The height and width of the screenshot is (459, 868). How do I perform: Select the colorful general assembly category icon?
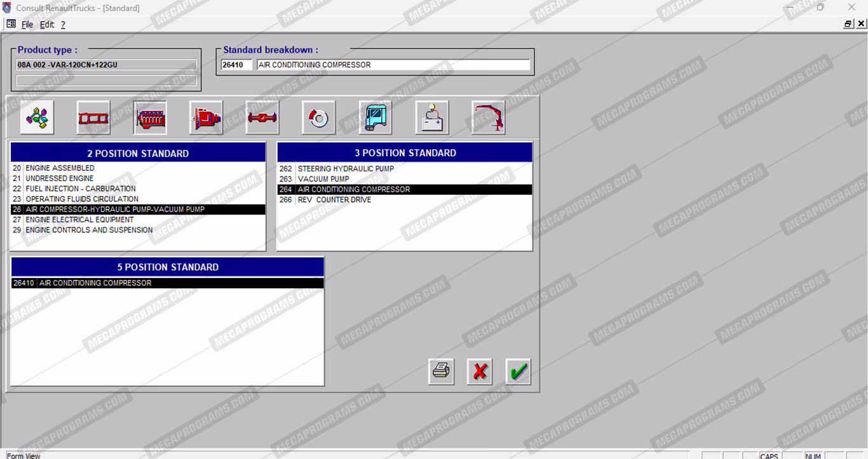pyautogui.click(x=37, y=117)
